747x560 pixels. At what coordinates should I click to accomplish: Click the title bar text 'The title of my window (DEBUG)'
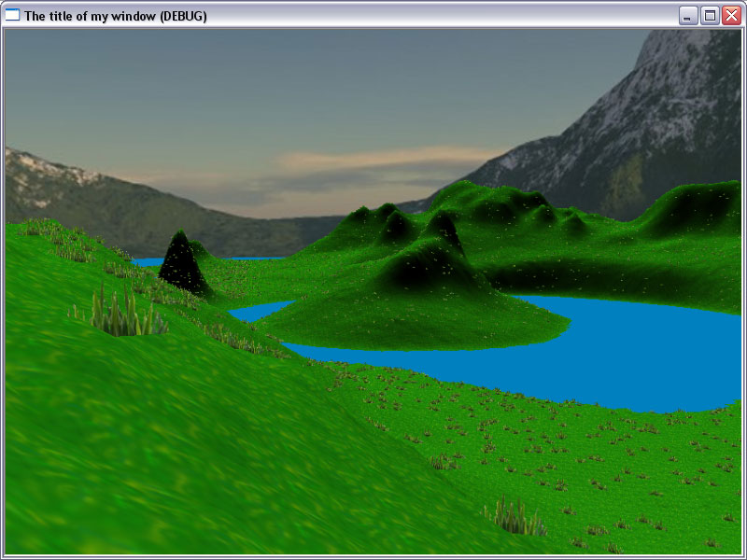pyautogui.click(x=116, y=16)
